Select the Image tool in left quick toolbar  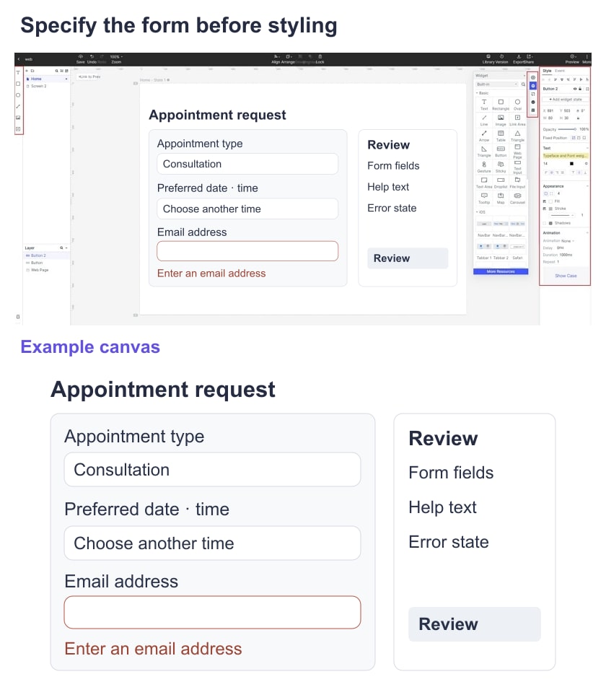[18, 118]
